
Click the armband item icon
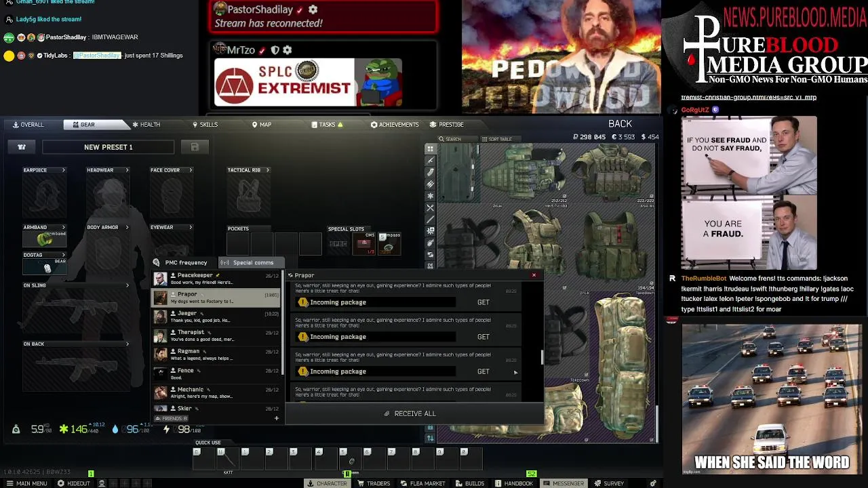point(45,239)
